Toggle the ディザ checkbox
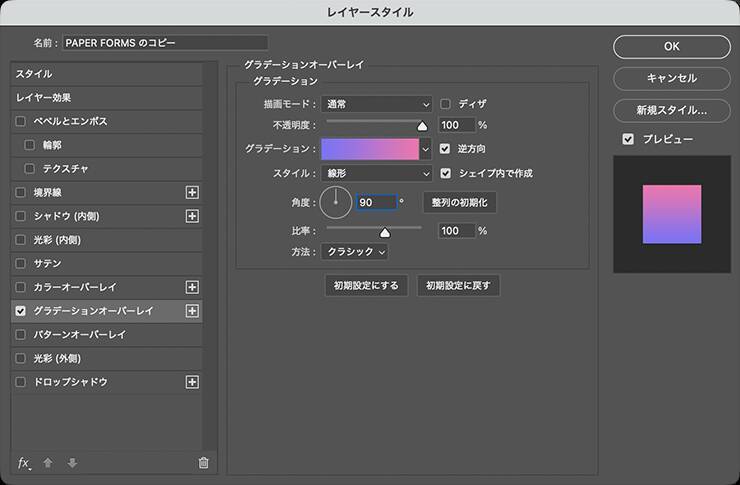 click(445, 104)
